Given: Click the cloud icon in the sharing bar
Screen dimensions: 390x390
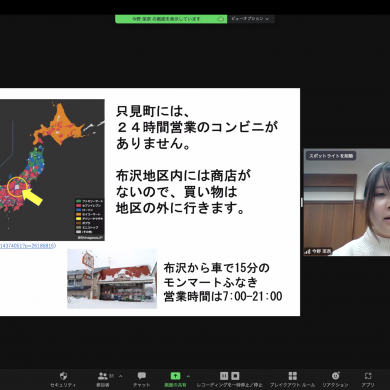Looking at the screenshot, I should pos(220,19).
